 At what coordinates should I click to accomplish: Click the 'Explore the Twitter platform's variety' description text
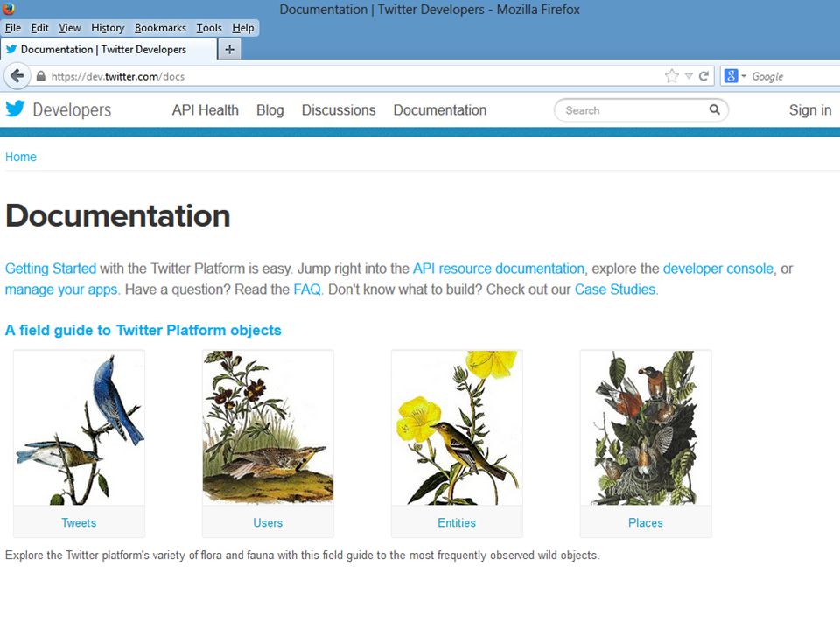[x=302, y=555]
